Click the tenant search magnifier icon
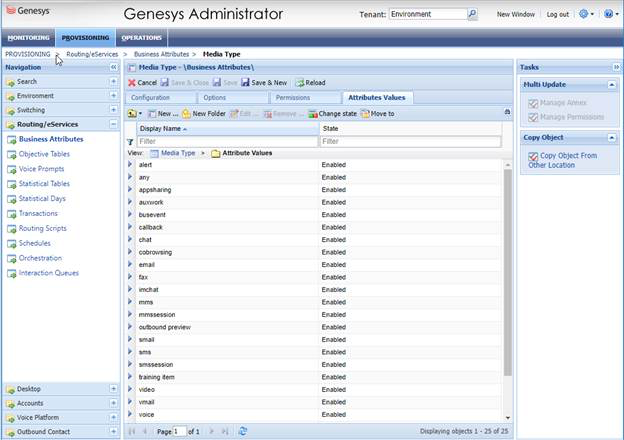This screenshot has height=440, width=624. pyautogui.click(x=472, y=15)
